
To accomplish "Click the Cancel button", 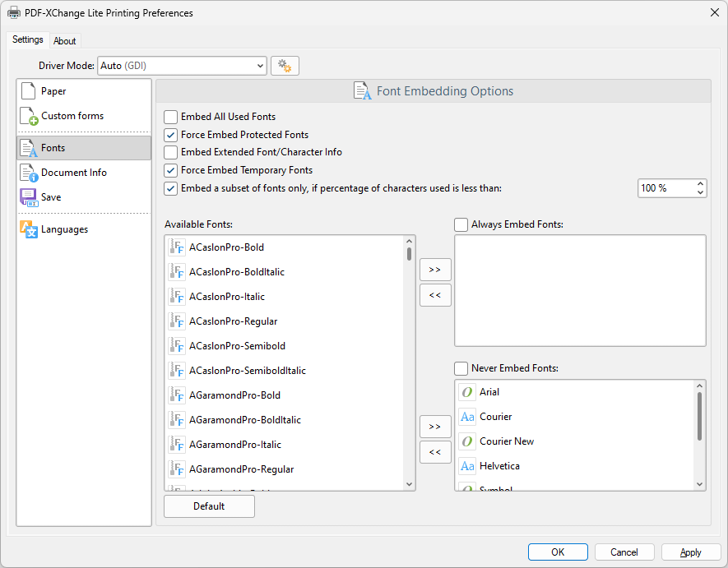I will point(624,552).
